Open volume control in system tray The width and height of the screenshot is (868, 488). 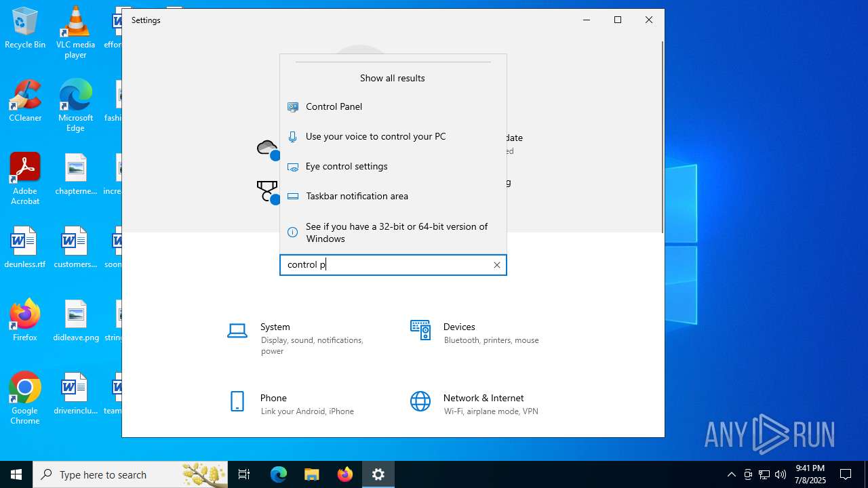point(781,474)
